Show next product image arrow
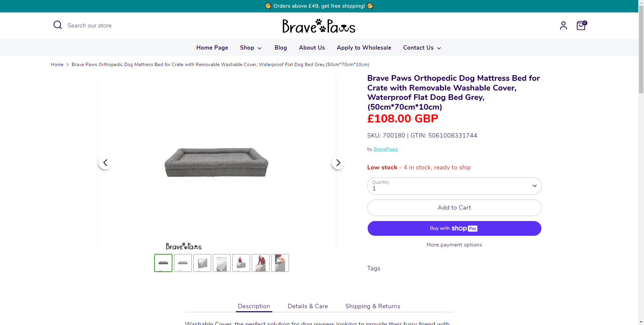Viewport: 644px width, 325px height. click(338, 163)
